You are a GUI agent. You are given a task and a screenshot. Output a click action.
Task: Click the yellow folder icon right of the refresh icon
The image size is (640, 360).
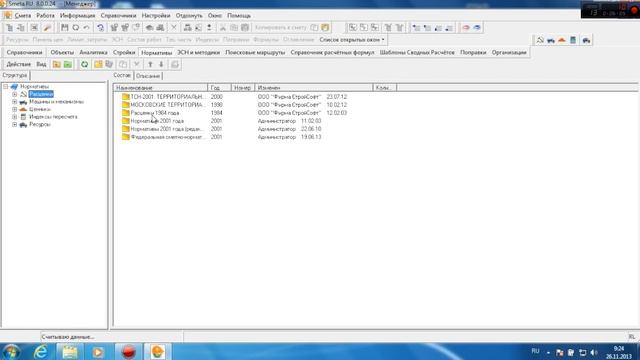click(x=98, y=64)
